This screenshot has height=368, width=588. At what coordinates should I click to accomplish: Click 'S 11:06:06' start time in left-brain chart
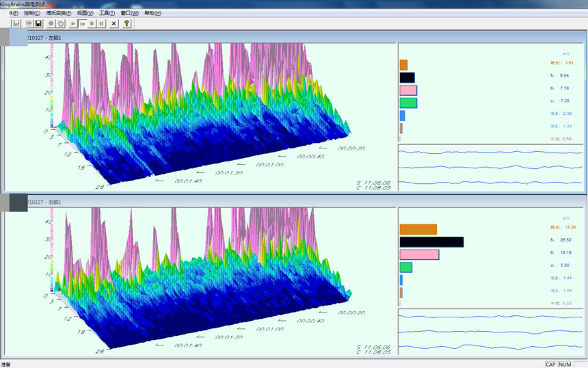coord(373,183)
